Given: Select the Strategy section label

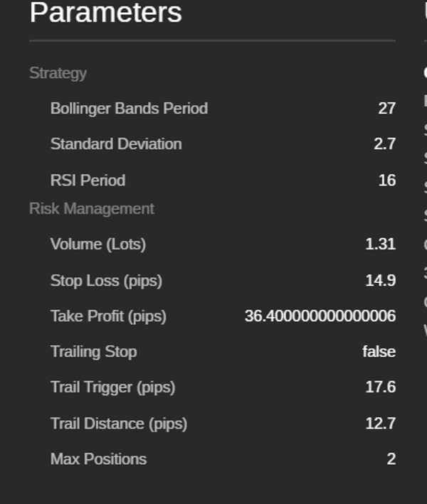Looking at the screenshot, I should 58,73.
